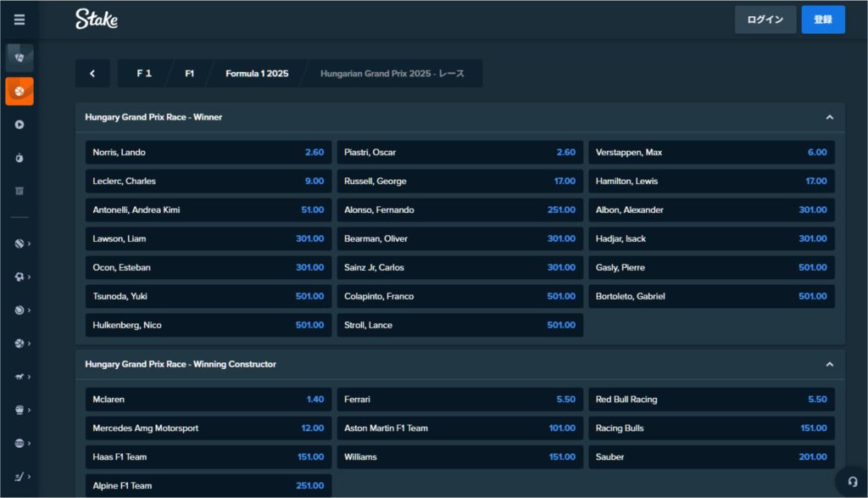Bet on Piastri, Oscar at 2.60
The height and width of the screenshot is (498, 868).
[x=460, y=153]
